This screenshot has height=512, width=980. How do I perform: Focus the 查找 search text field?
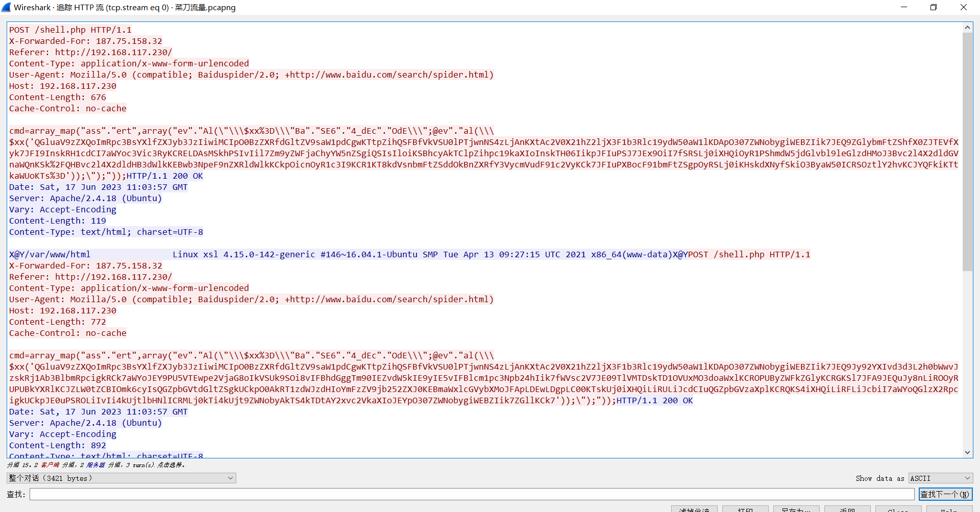tap(472, 494)
